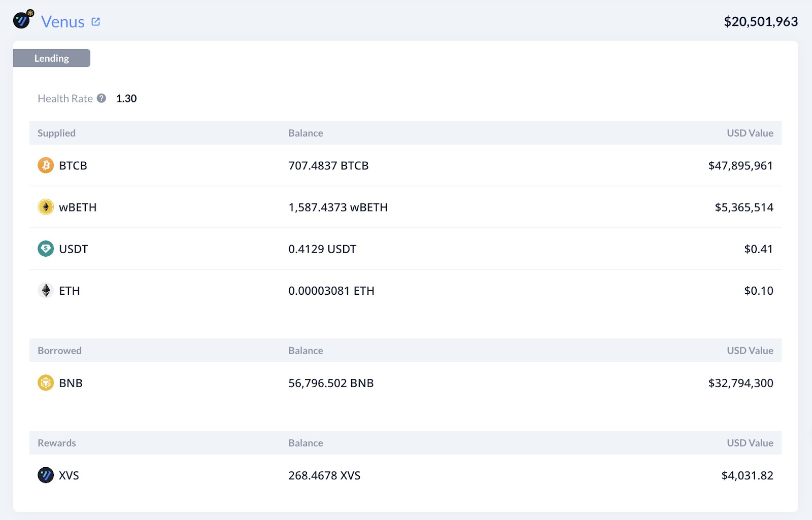The width and height of the screenshot is (812, 520).
Task: Click the Venus protocol logo icon
Action: coord(22,20)
